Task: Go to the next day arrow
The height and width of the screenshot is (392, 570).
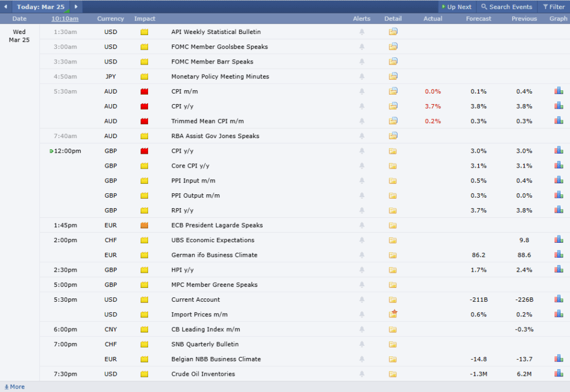Action: click(76, 7)
